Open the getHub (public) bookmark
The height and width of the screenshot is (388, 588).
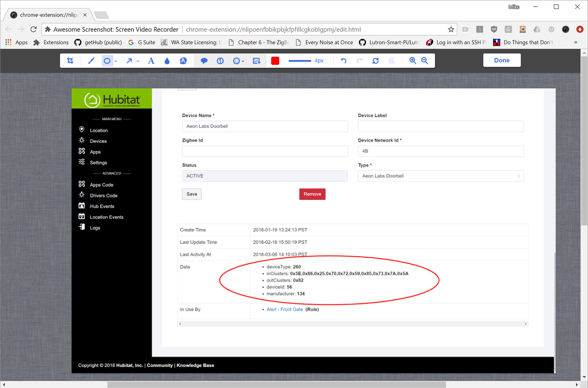point(98,42)
